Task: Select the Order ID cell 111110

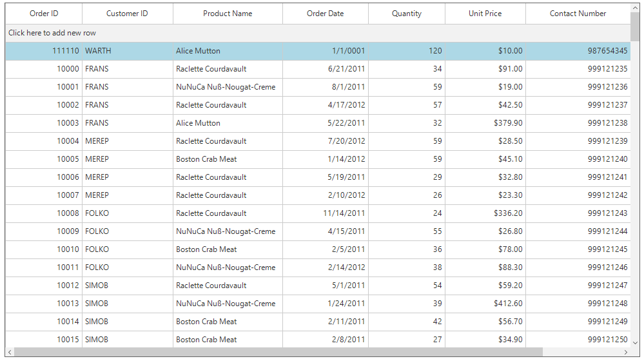Action: [44, 51]
